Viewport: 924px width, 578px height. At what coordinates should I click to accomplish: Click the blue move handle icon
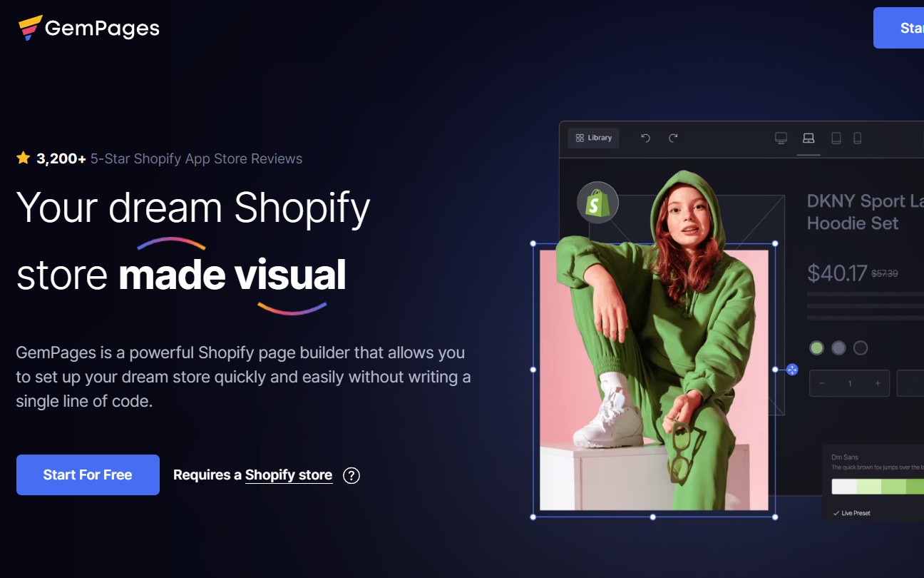click(x=792, y=370)
